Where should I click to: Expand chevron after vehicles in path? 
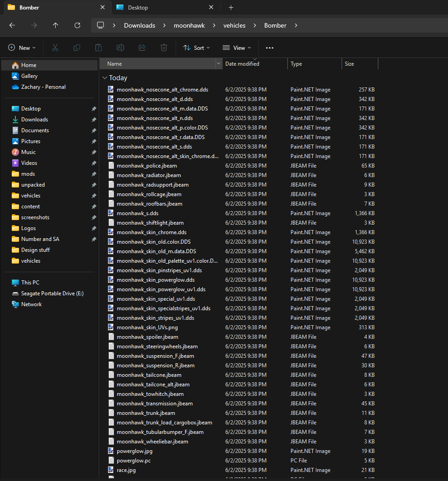pos(255,25)
